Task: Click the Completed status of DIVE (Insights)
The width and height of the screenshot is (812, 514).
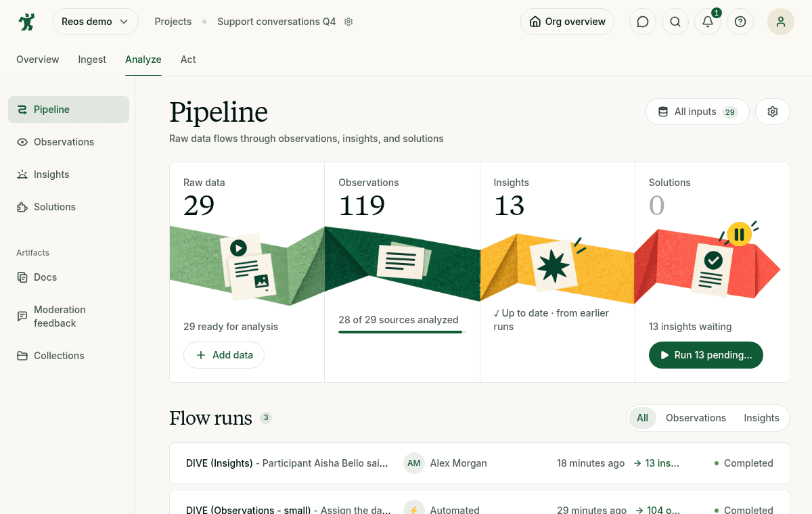Action: click(744, 463)
